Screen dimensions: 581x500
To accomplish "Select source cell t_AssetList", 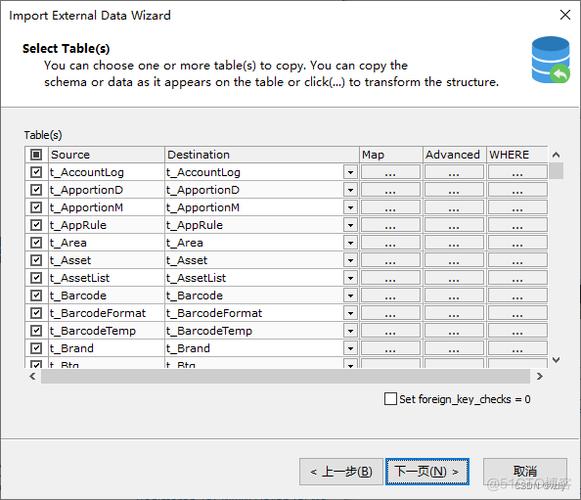I will pos(106,278).
